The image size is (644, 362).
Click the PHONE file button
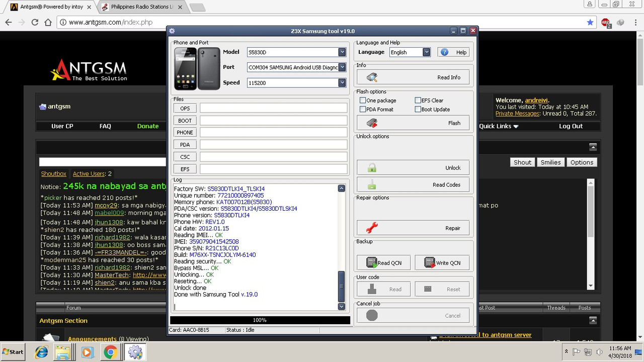pos(185,133)
